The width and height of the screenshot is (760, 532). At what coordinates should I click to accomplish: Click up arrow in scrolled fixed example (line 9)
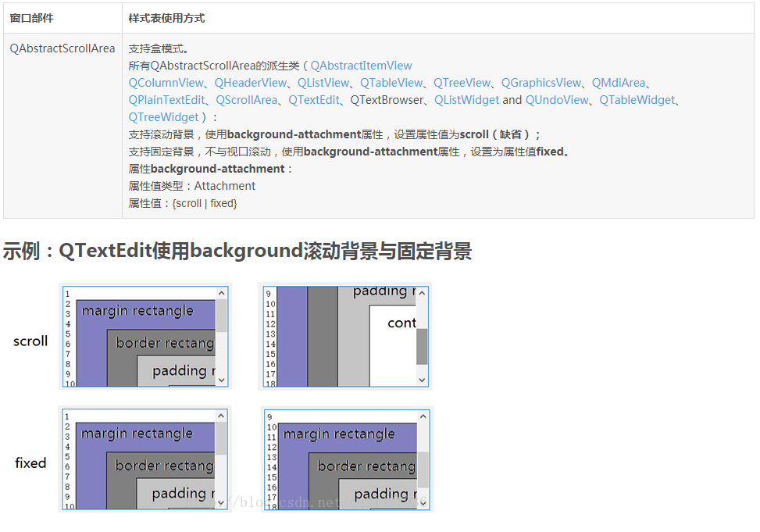[423, 416]
